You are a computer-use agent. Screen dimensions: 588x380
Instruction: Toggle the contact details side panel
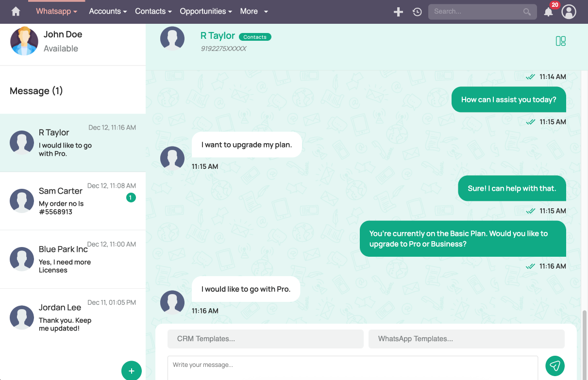click(560, 41)
